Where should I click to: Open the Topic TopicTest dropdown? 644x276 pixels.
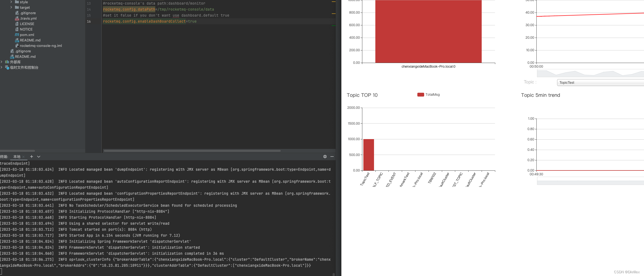tap(600, 82)
